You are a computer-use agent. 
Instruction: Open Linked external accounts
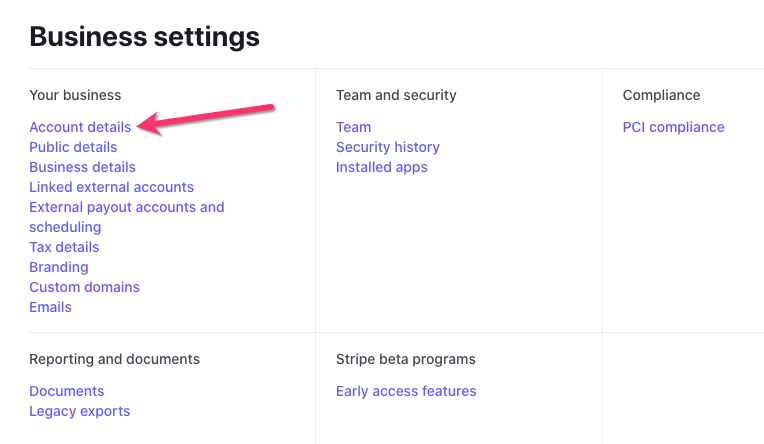coord(111,187)
